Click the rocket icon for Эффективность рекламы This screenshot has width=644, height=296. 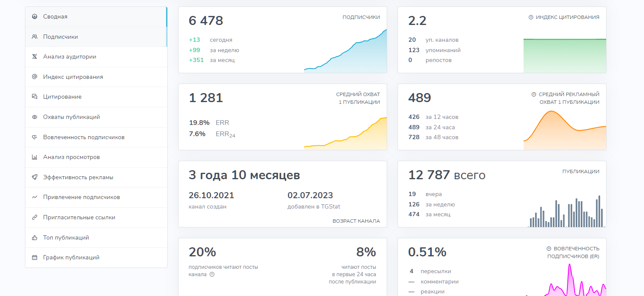(34, 177)
